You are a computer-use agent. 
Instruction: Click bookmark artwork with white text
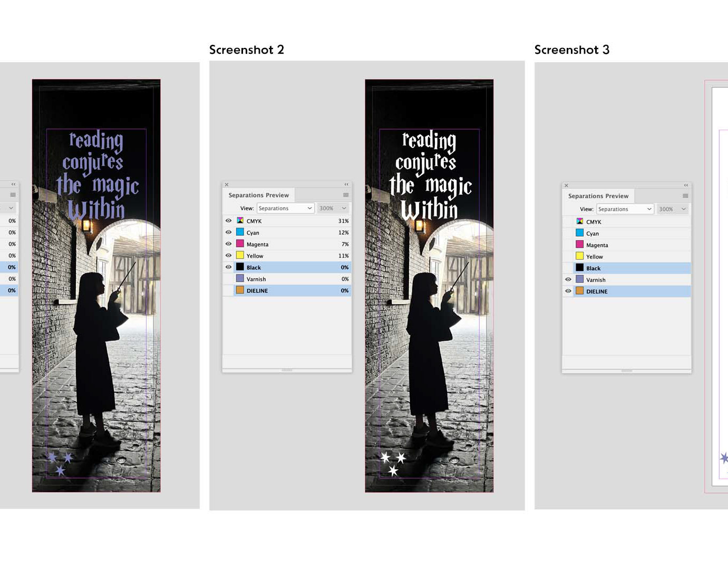(x=429, y=286)
